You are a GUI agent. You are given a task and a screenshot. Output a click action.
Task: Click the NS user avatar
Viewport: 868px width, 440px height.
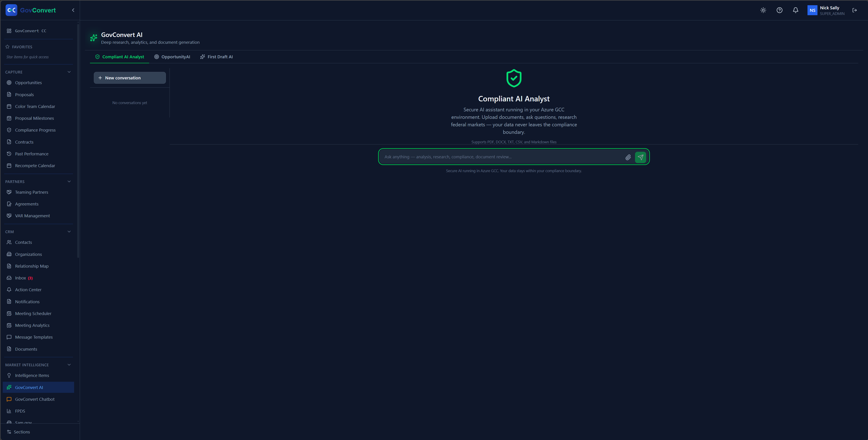coord(812,10)
